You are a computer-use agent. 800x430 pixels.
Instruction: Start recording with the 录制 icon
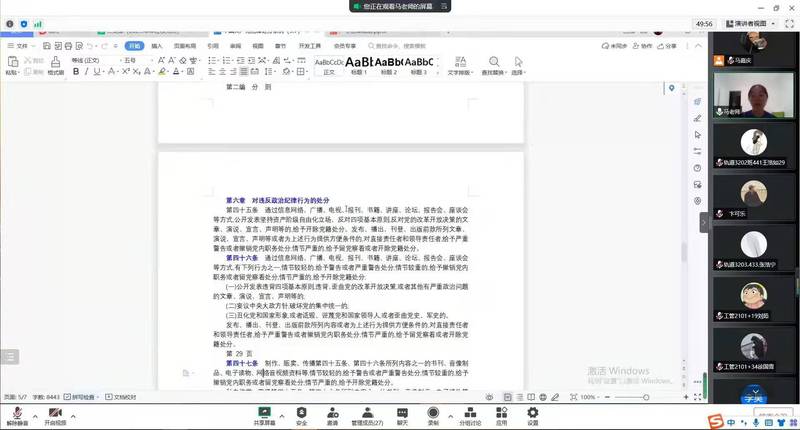tap(433, 411)
